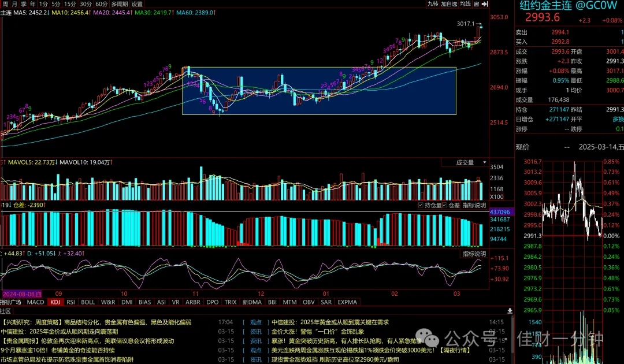The height and width of the screenshot is (364, 624).
Task: Open the 社区 community tab
Action: (6, 311)
